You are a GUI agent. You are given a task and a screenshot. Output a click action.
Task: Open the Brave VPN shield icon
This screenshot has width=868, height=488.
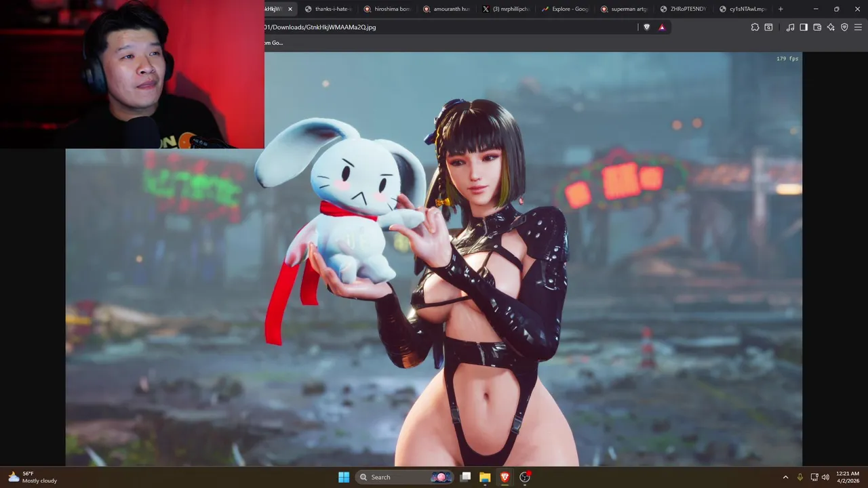click(x=844, y=27)
